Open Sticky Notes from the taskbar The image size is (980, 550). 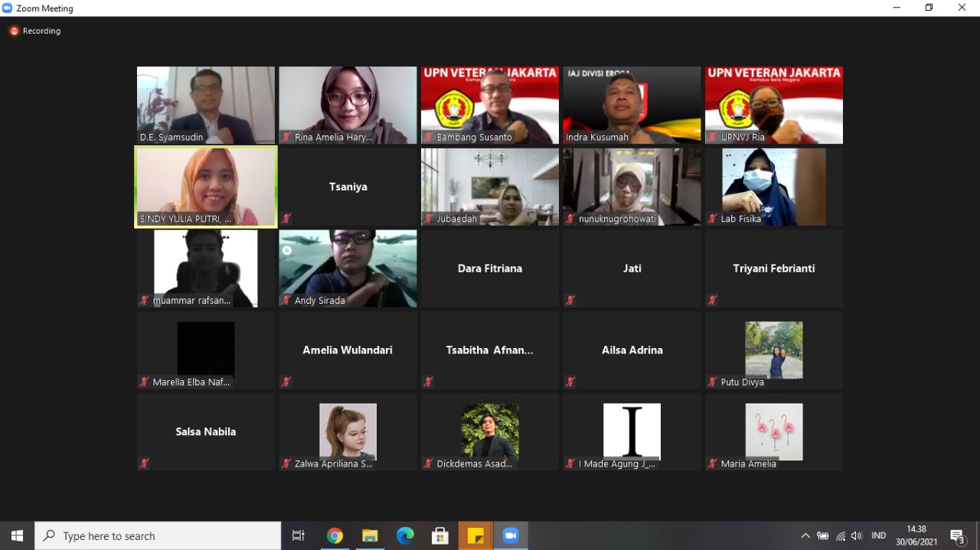475,536
